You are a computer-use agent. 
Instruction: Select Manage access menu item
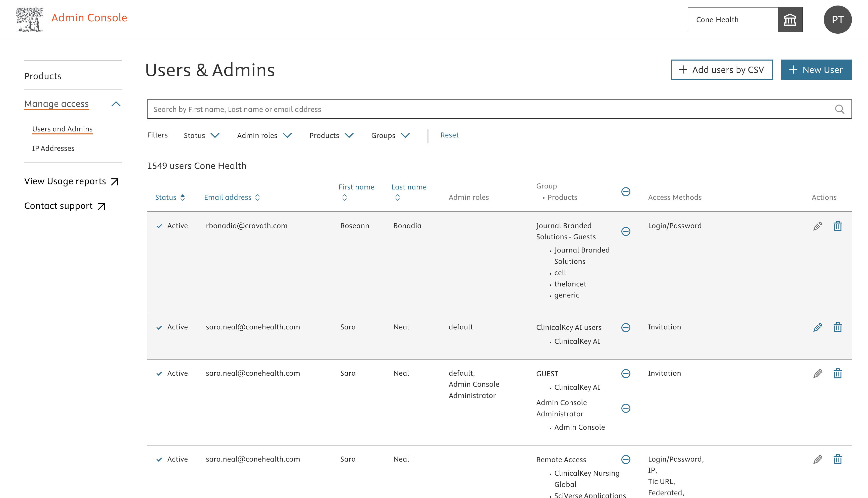(x=57, y=104)
